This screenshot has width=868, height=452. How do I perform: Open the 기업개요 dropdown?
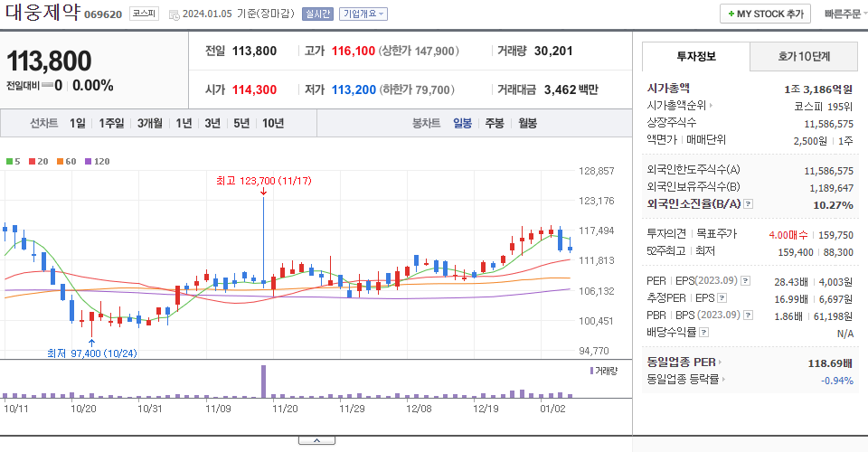pyautogui.click(x=363, y=14)
